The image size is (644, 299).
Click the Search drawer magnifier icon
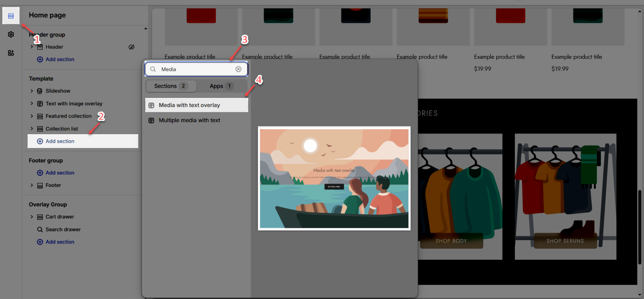point(40,229)
